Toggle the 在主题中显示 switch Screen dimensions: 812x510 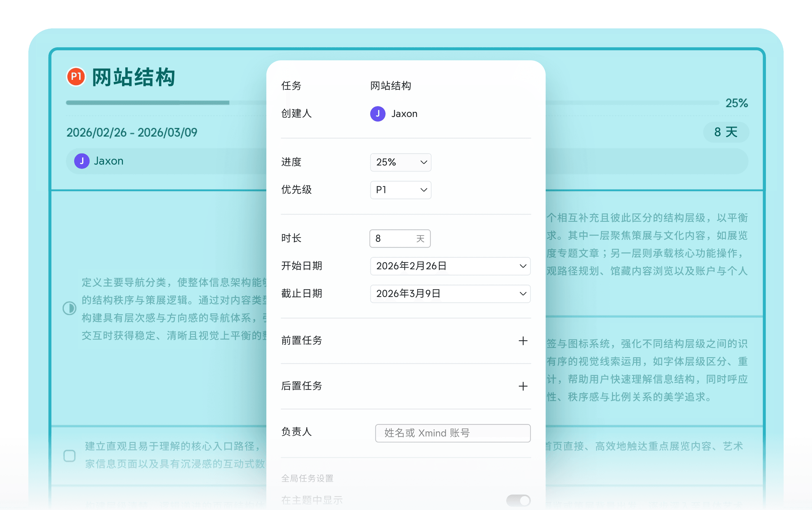pos(518,501)
